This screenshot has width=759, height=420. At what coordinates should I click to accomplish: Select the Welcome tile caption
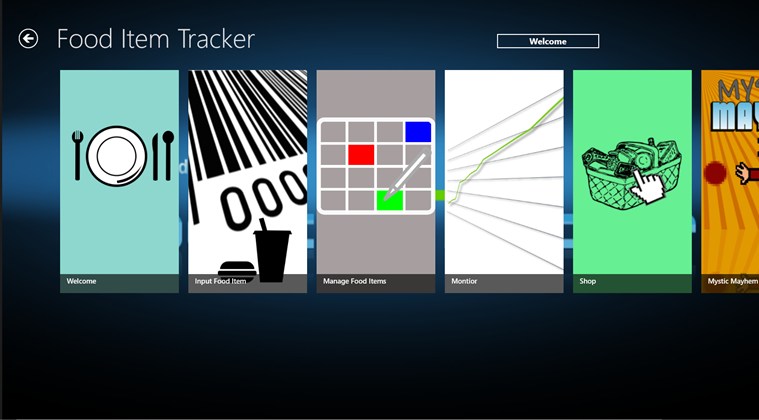tap(82, 282)
